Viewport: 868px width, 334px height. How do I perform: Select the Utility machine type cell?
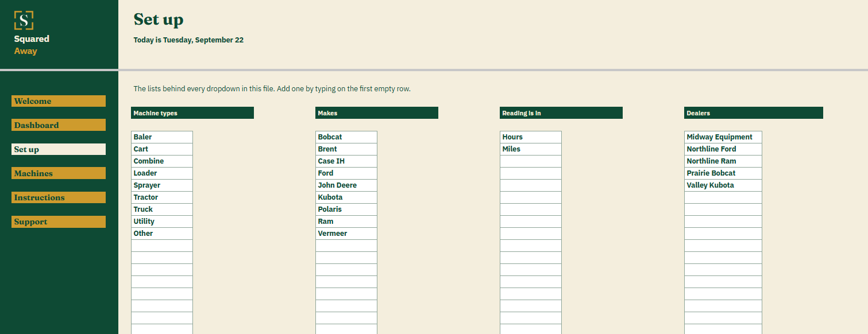(162, 222)
